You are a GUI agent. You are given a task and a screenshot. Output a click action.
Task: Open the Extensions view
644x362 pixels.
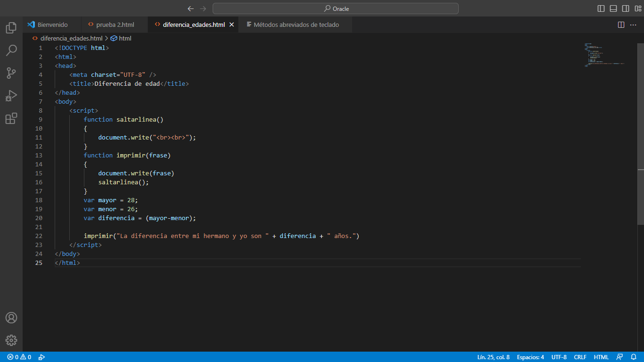pos(11,118)
